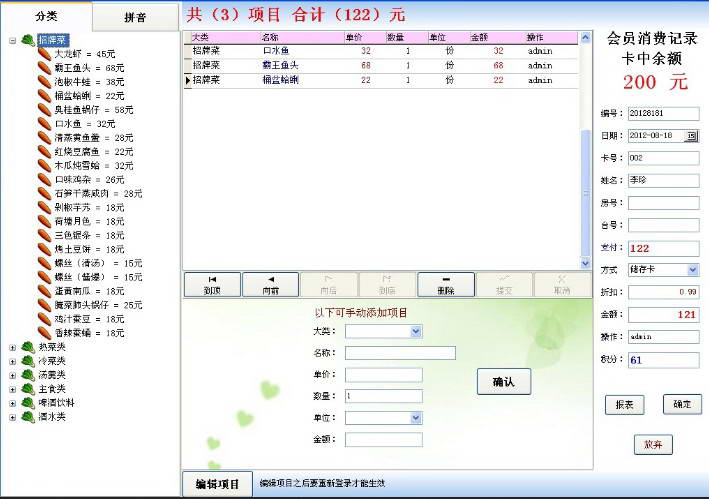Click the cabbage icon of 热菜类
Image resolution: width=709 pixels, height=499 pixels.
point(28,347)
